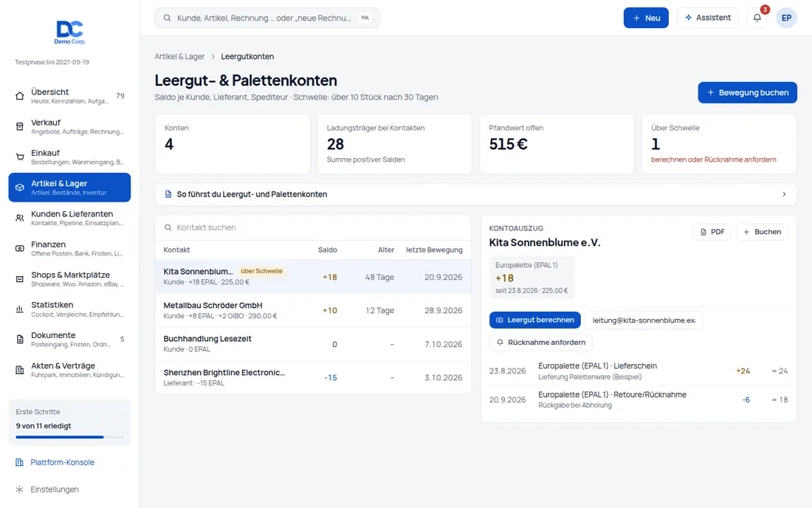Screen dimensions: 812x508
Task: Select the Kita Sonnenblume row
Action: [313, 277]
